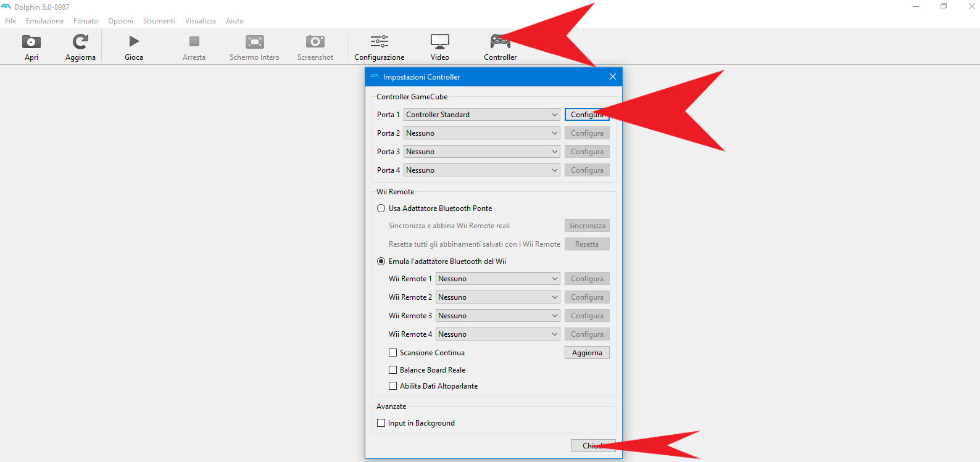Expand the Porta 3 controller dropdown
Viewport: 980px width, 462px height.
coord(482,152)
